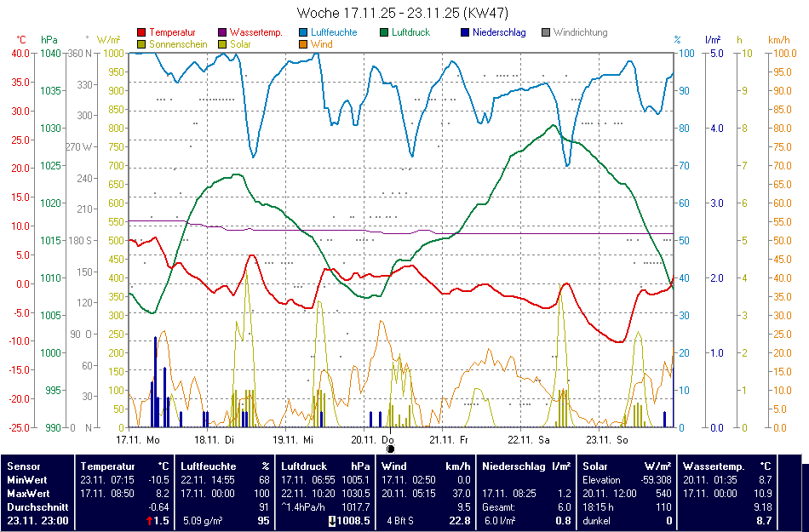Click the red temperature trend arrow
The width and height of the screenshot is (809, 532).
click(x=150, y=520)
